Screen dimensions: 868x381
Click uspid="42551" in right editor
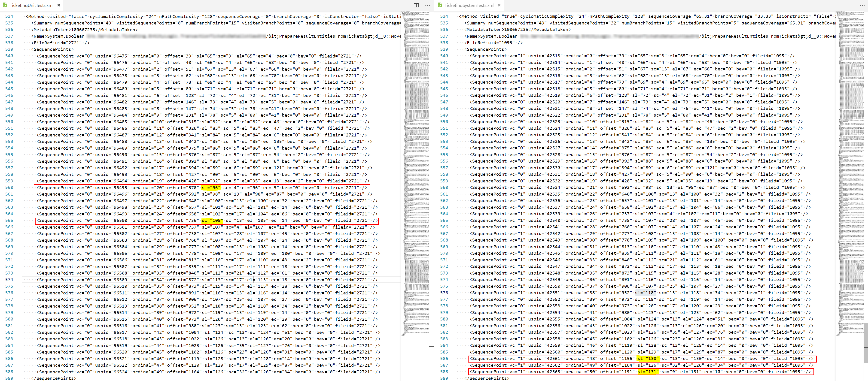545,293
